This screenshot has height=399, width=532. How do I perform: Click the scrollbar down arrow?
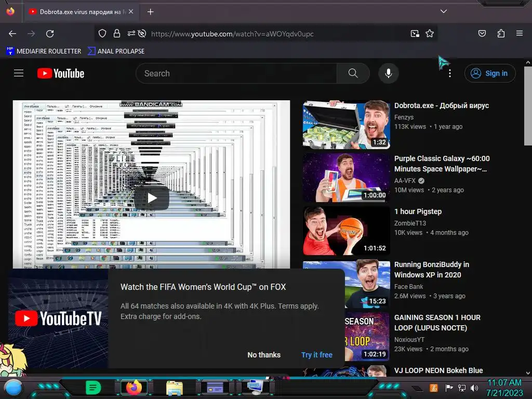click(528, 373)
